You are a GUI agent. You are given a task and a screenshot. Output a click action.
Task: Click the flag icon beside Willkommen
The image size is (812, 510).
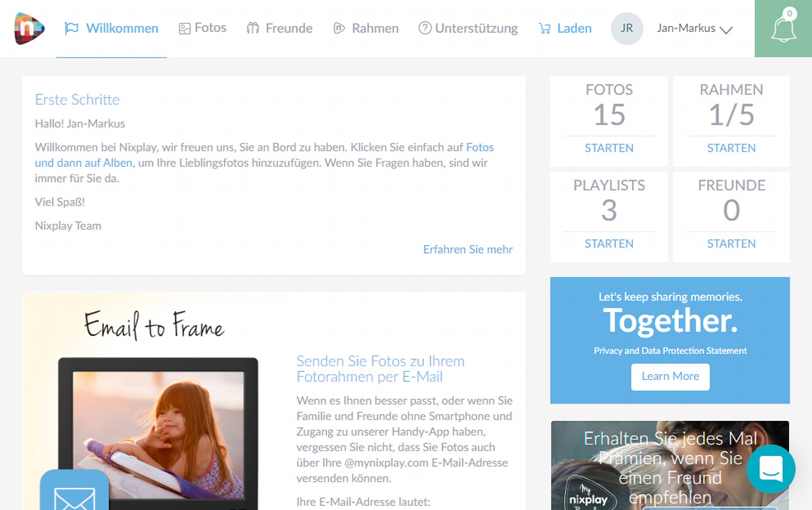point(71,28)
